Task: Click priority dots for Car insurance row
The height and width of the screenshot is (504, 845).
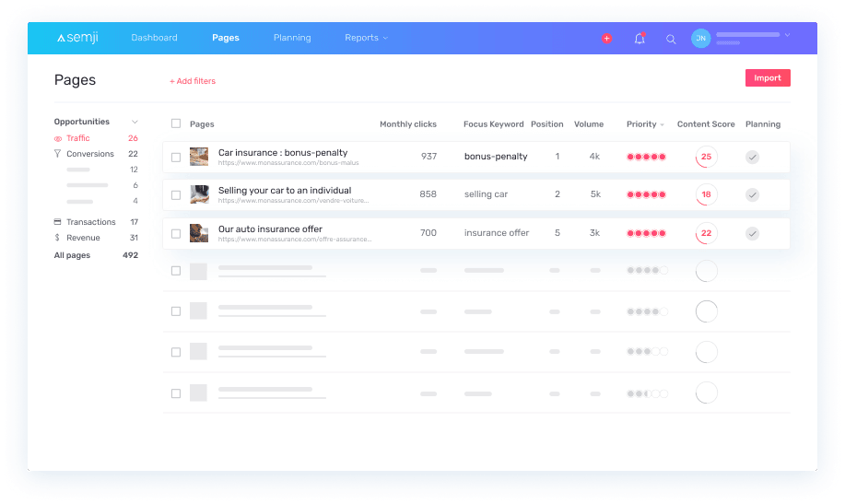Action: [646, 157]
